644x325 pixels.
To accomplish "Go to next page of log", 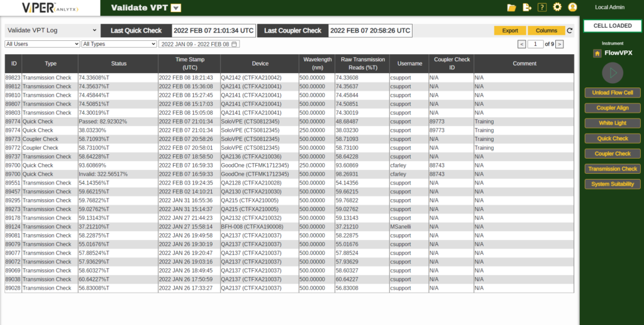I will 560,44.
